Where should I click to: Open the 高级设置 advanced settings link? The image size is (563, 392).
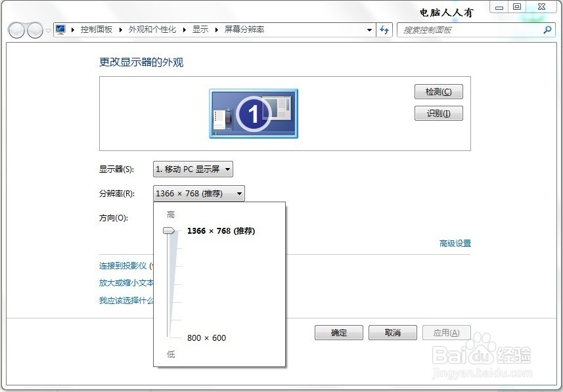point(455,244)
